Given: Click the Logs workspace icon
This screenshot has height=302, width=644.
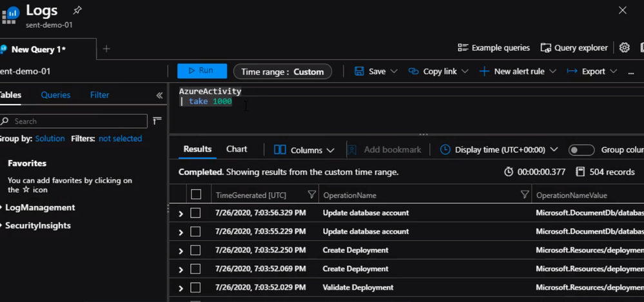Looking at the screenshot, I should [10, 15].
